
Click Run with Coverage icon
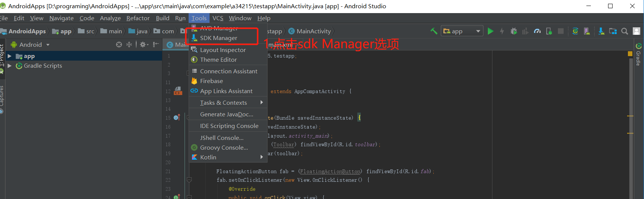click(525, 31)
